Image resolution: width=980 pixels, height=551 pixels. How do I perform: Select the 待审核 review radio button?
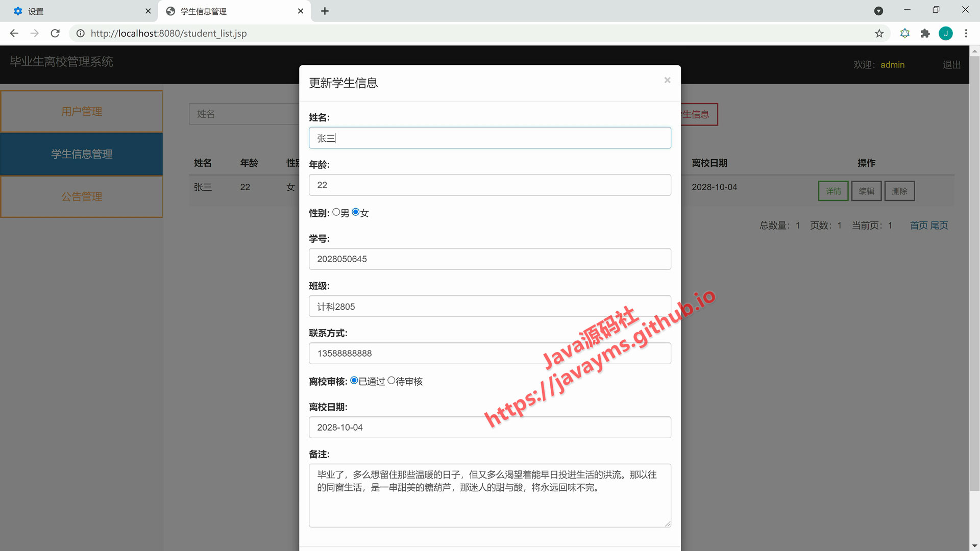point(391,381)
